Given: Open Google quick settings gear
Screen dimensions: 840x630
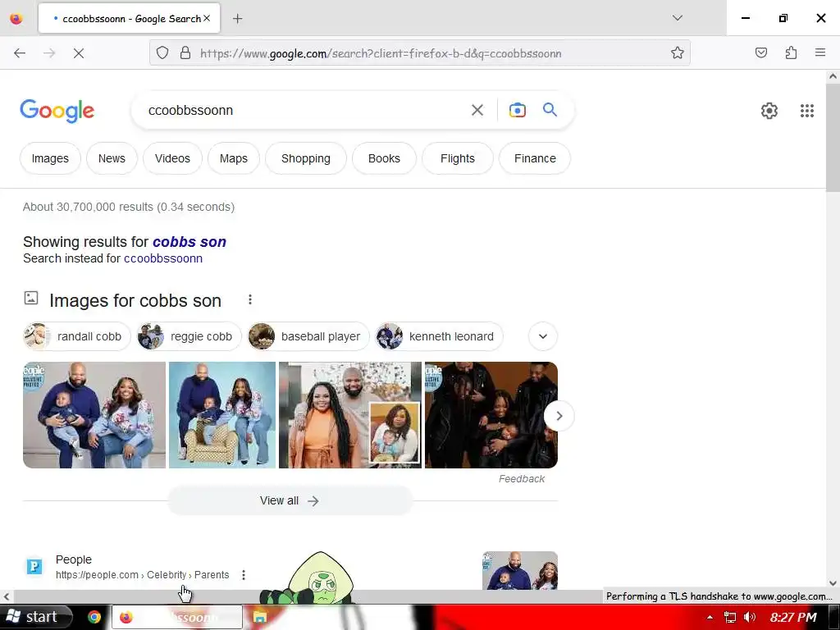Looking at the screenshot, I should click(769, 111).
